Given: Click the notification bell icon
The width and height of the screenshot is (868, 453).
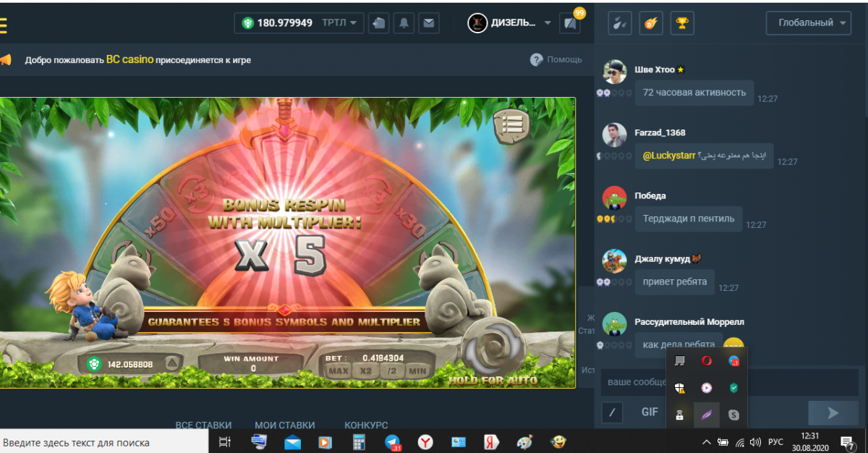Looking at the screenshot, I should pyautogui.click(x=404, y=23).
